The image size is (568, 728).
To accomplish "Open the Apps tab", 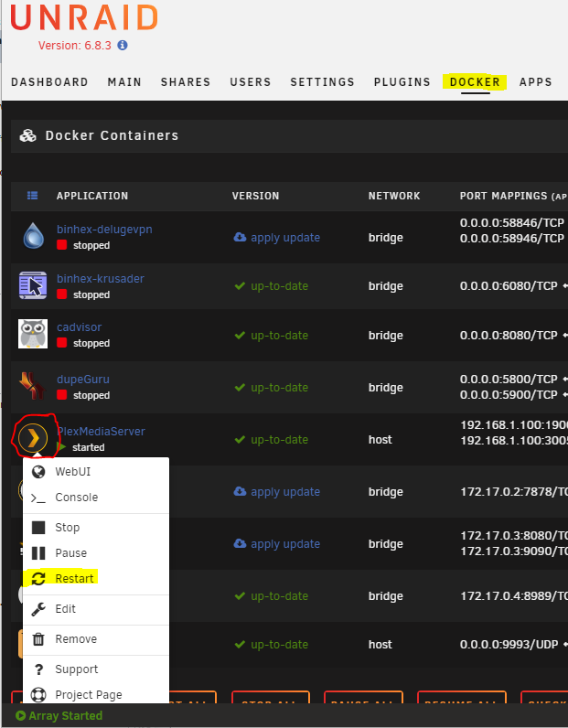I will point(535,82).
